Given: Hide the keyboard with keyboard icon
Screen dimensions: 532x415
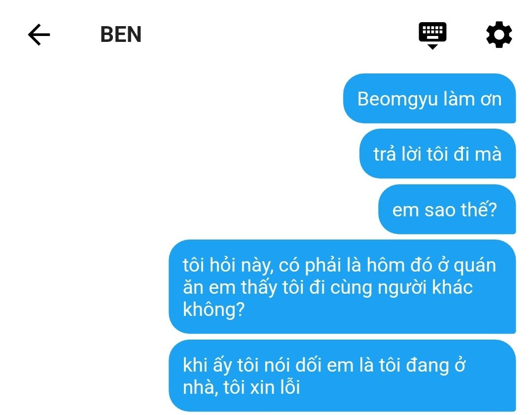Looking at the screenshot, I should (x=432, y=35).
